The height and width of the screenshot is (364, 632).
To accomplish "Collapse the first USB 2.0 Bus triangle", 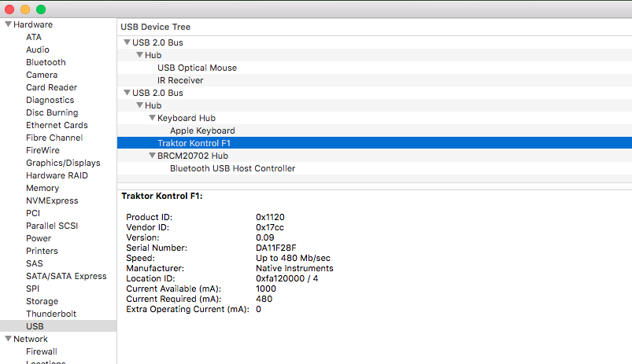I will (127, 42).
